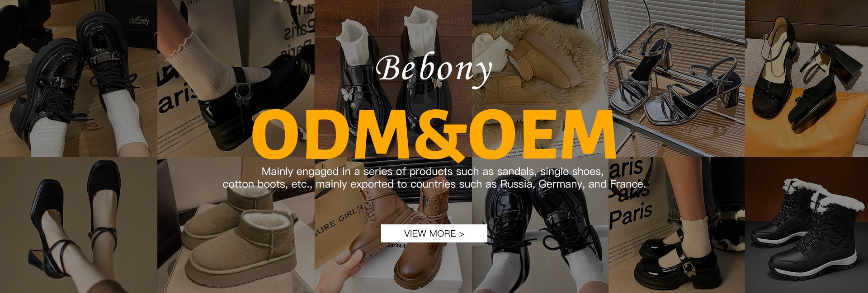Click the Bebony brand logo text

click(434, 69)
